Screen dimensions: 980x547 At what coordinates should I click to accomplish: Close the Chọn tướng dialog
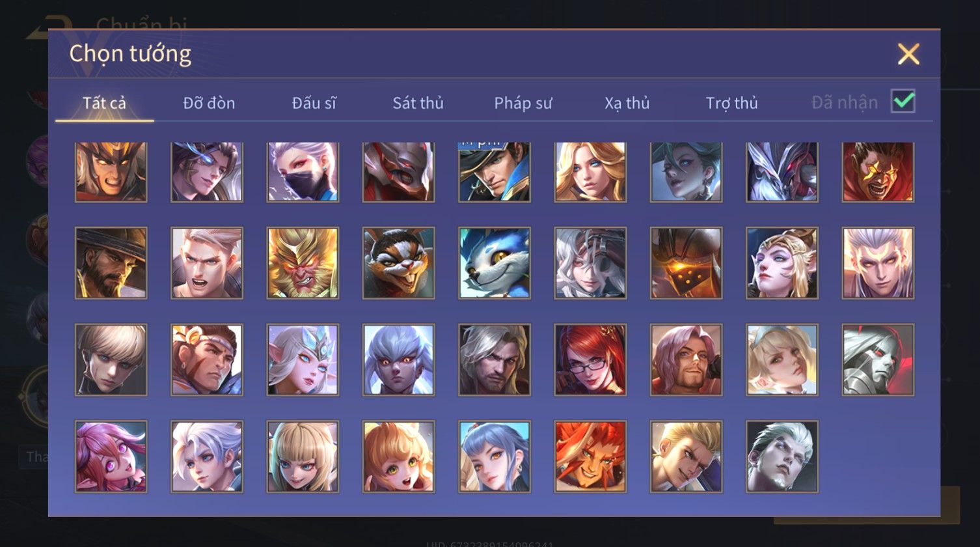[x=908, y=54]
